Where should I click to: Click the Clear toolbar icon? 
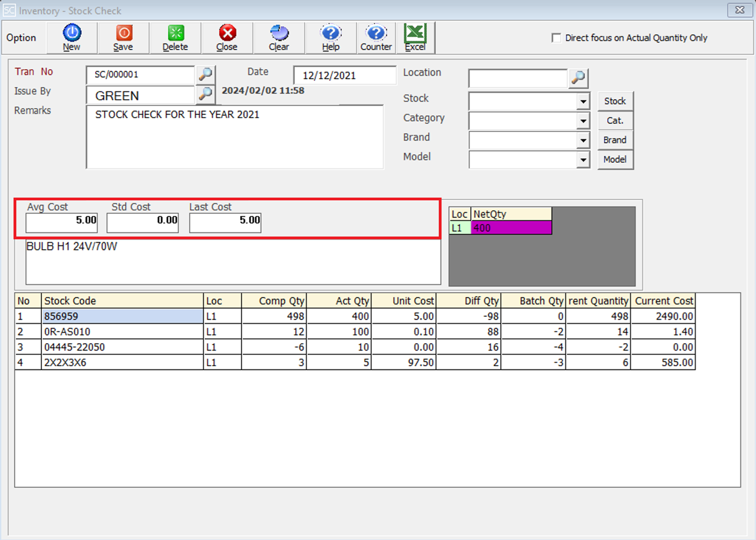click(279, 37)
